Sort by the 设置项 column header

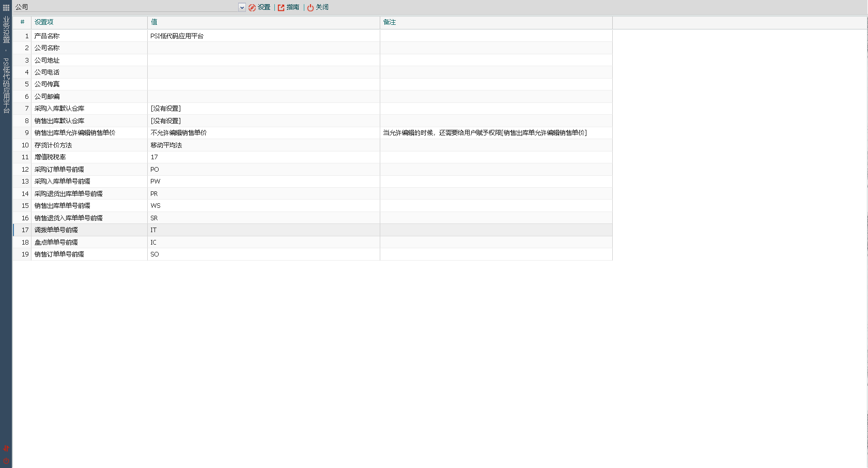(x=44, y=22)
